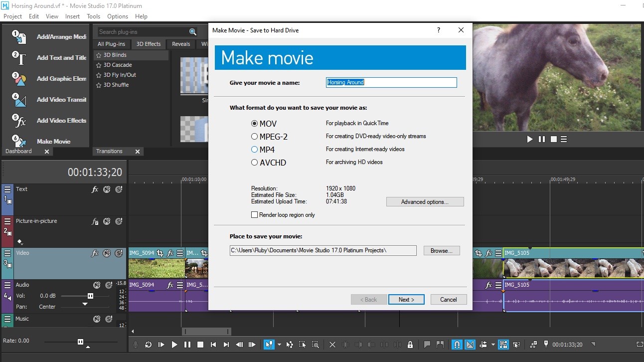Open the Text track hamburger menu

pos(7,189)
